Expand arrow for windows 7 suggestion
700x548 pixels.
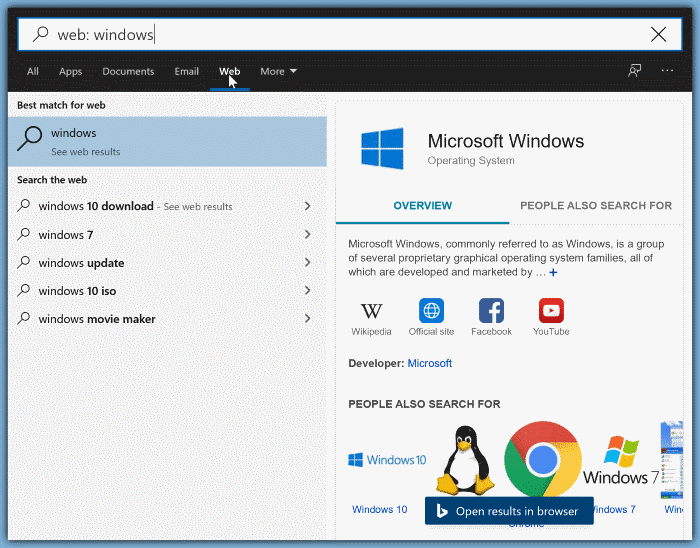(x=308, y=234)
